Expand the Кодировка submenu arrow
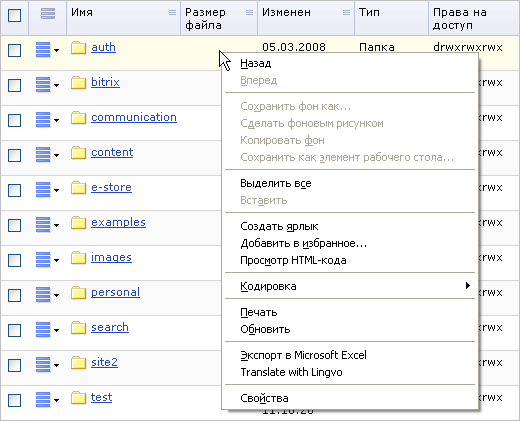The width and height of the screenshot is (520, 421). [x=468, y=286]
